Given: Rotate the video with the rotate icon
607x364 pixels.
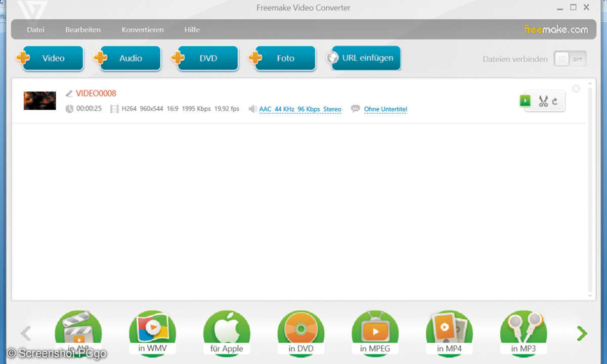Looking at the screenshot, I should (555, 101).
